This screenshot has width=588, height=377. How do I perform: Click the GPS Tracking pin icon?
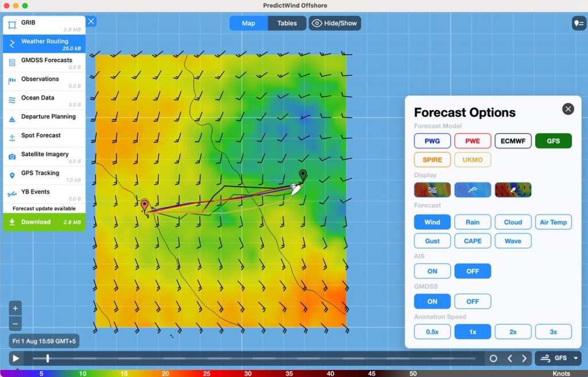click(x=12, y=176)
